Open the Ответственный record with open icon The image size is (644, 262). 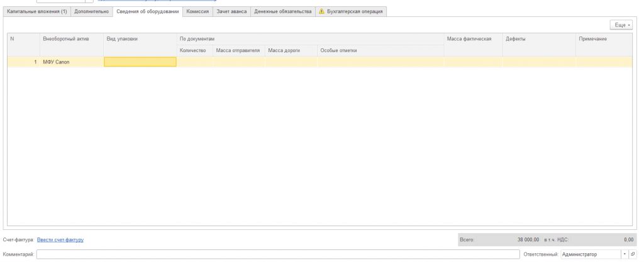(633, 254)
